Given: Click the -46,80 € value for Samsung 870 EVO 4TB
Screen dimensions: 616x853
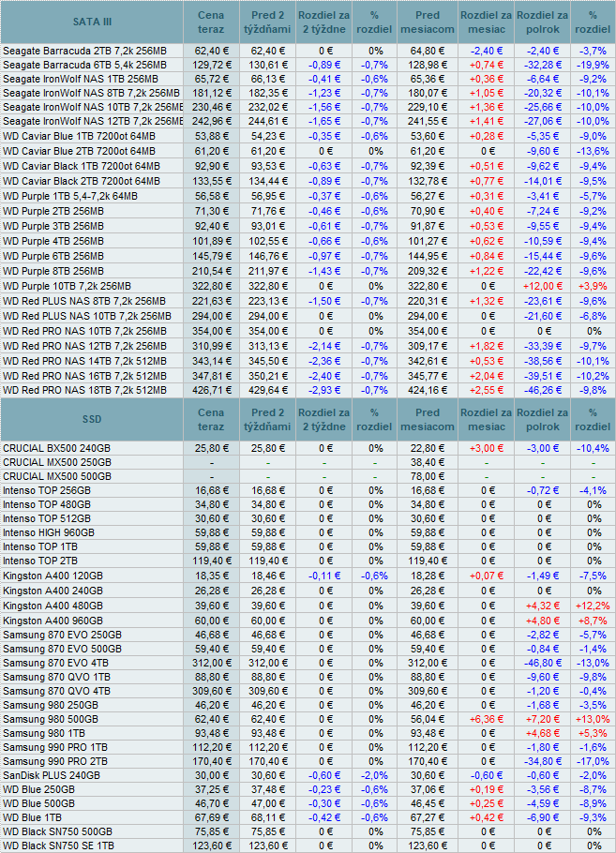Looking at the screenshot, I should pos(543,663).
